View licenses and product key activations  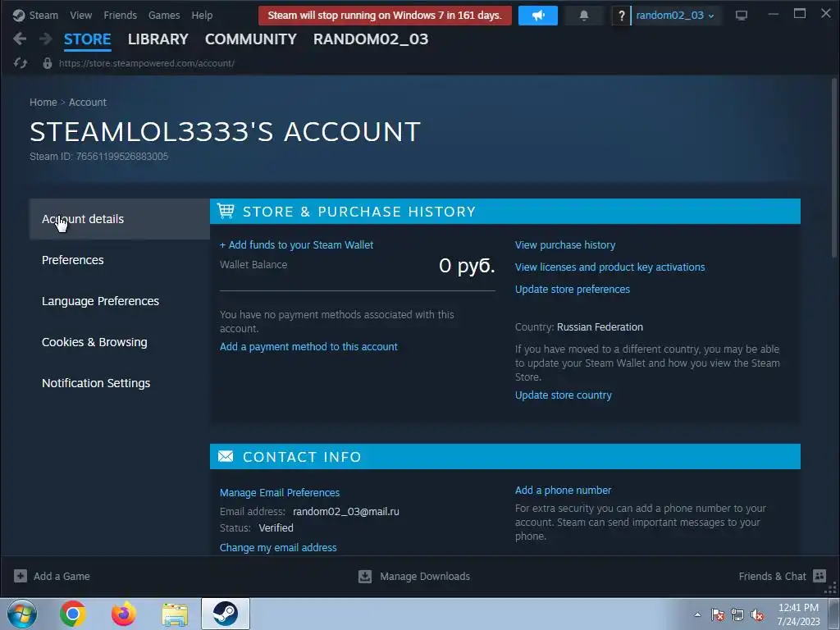[609, 267]
